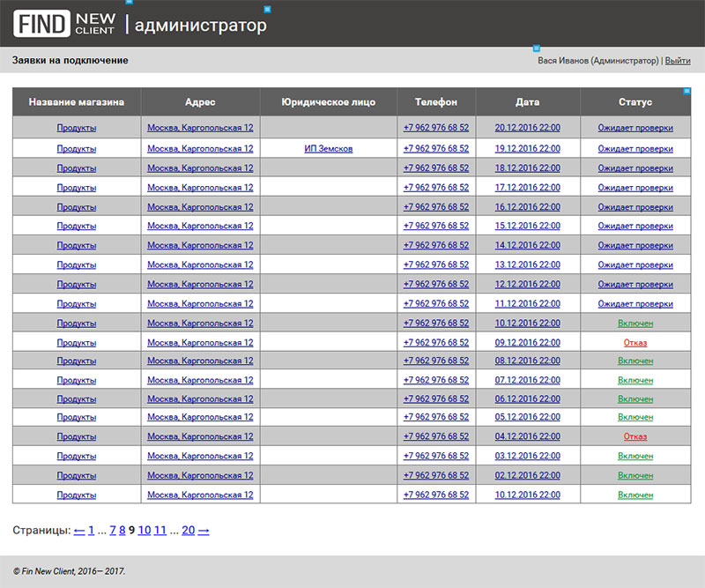Click the Дата column header
705x588 pixels.
pos(527,102)
